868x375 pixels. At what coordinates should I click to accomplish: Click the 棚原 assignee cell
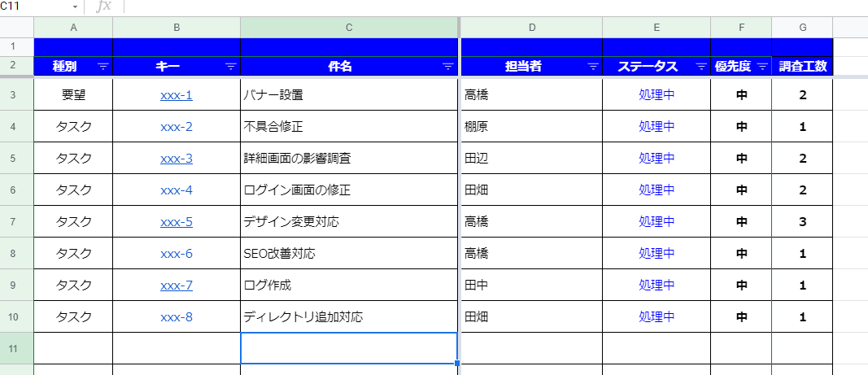pyautogui.click(x=532, y=127)
